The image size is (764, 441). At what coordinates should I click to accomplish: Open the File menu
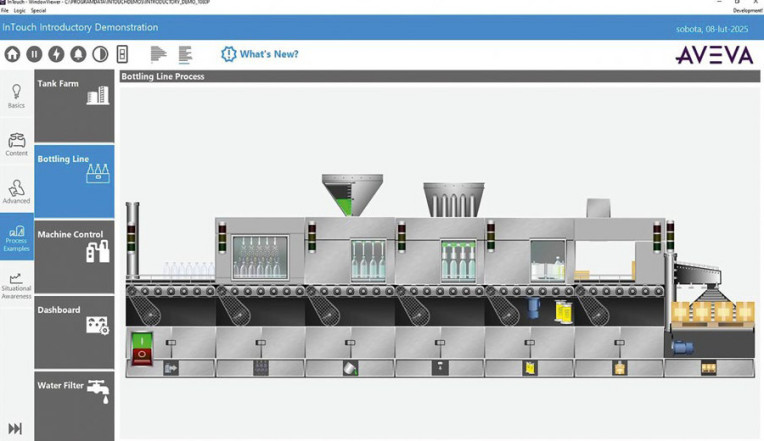[x=5, y=10]
